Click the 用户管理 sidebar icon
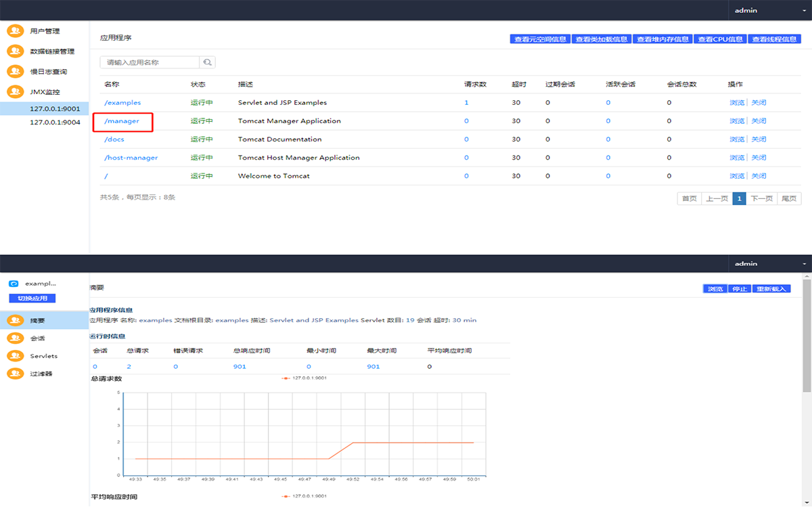 [15, 31]
